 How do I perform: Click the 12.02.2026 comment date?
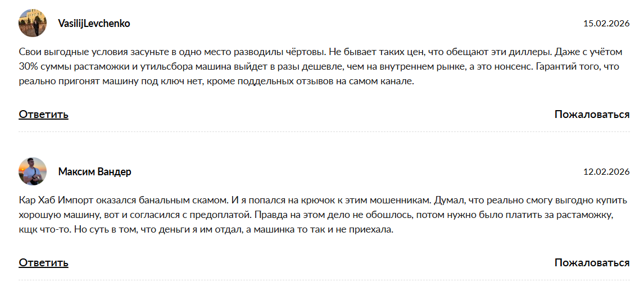[606, 172]
